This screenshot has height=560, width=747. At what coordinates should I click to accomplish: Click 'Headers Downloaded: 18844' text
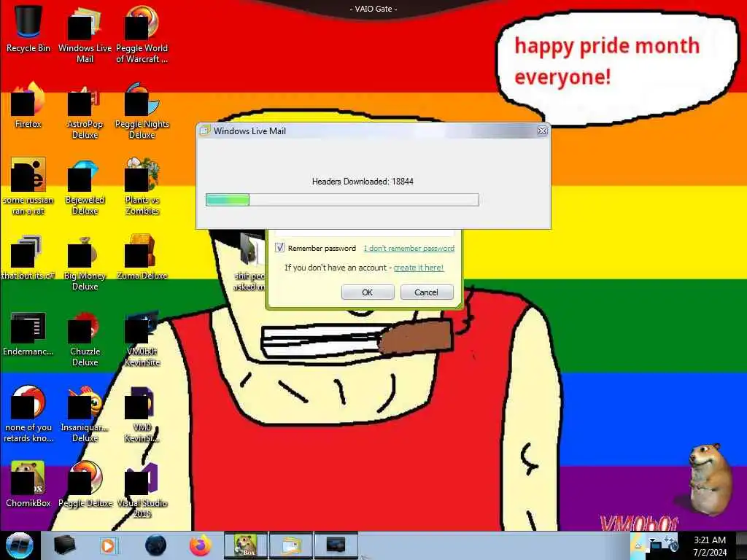(363, 182)
